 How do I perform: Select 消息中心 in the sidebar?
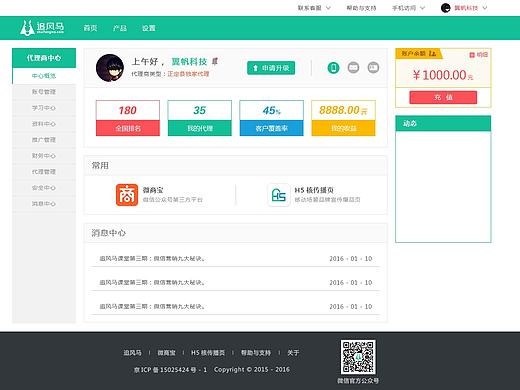(44, 204)
